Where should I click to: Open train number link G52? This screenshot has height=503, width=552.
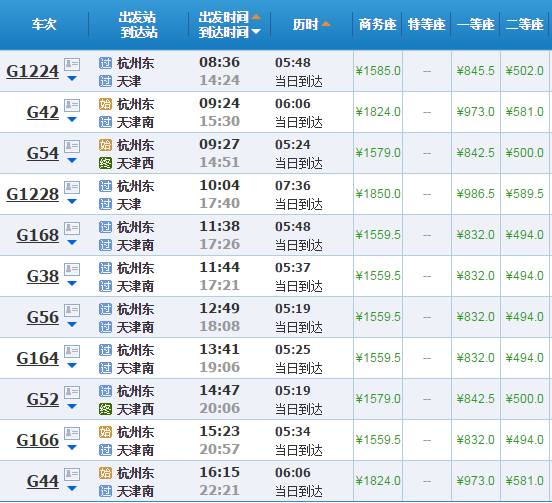point(43,399)
